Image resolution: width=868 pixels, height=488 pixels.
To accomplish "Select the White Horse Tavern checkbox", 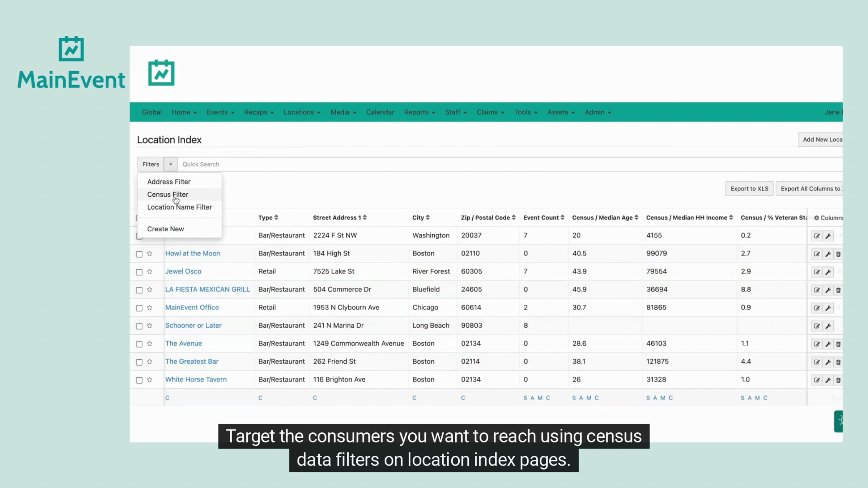I will [139, 380].
